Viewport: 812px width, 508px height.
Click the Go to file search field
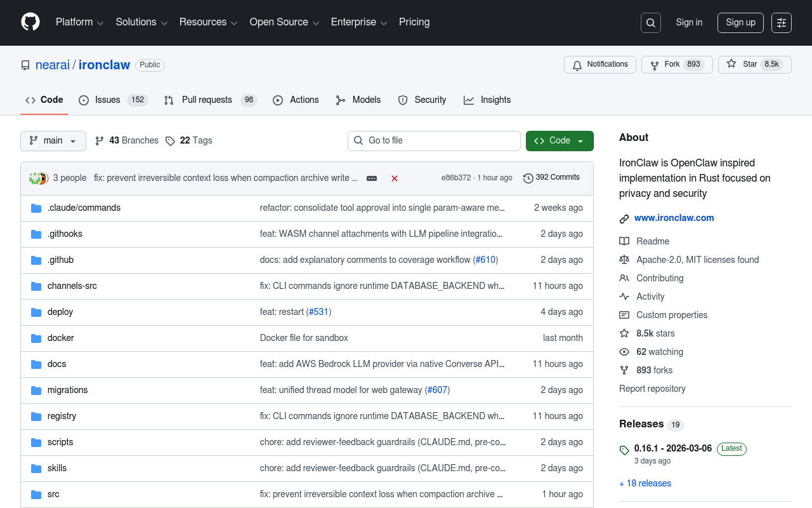[x=434, y=141]
